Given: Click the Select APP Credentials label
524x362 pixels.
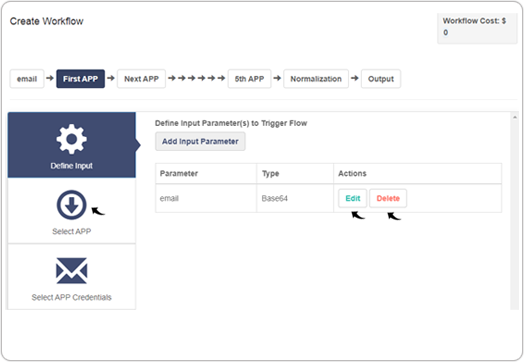Looking at the screenshot, I should click(x=72, y=297).
